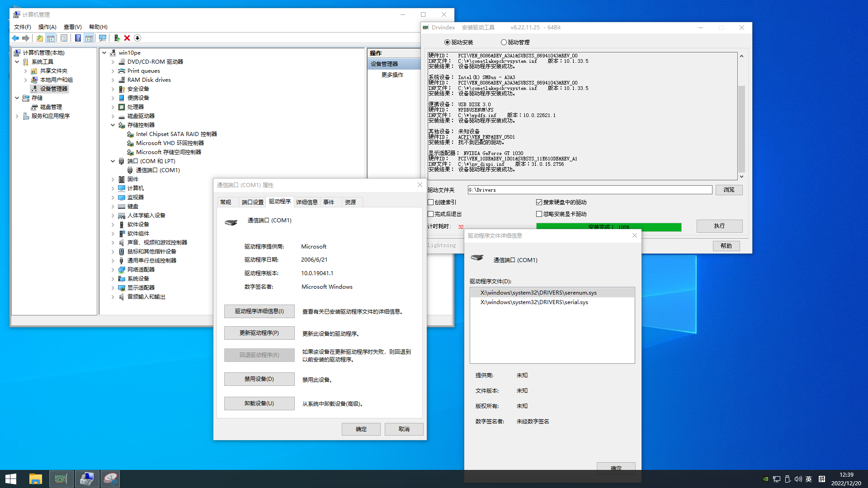The height and width of the screenshot is (488, 868).
Task: Click the Forward arrow in Computer Management toolbar
Action: (x=26, y=38)
